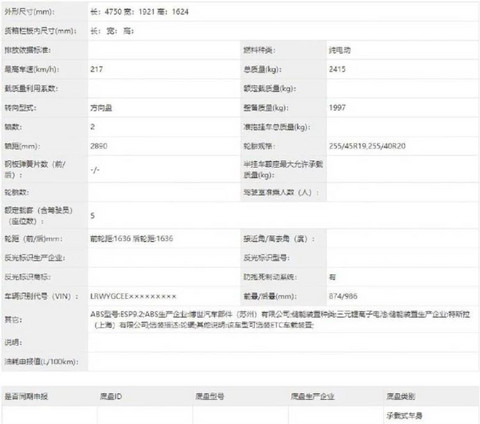This screenshot has width=480, height=424.
Task: Click the 底盘生产企业 column header
Action: 312,396
